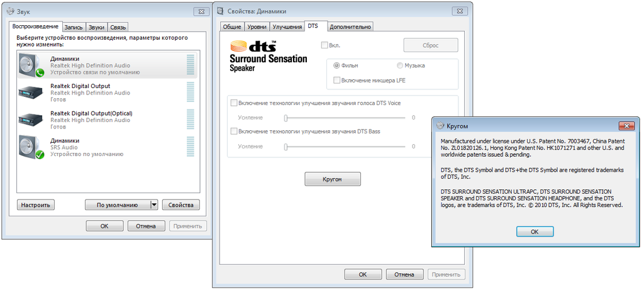Select the Фильм radio button

coord(337,65)
